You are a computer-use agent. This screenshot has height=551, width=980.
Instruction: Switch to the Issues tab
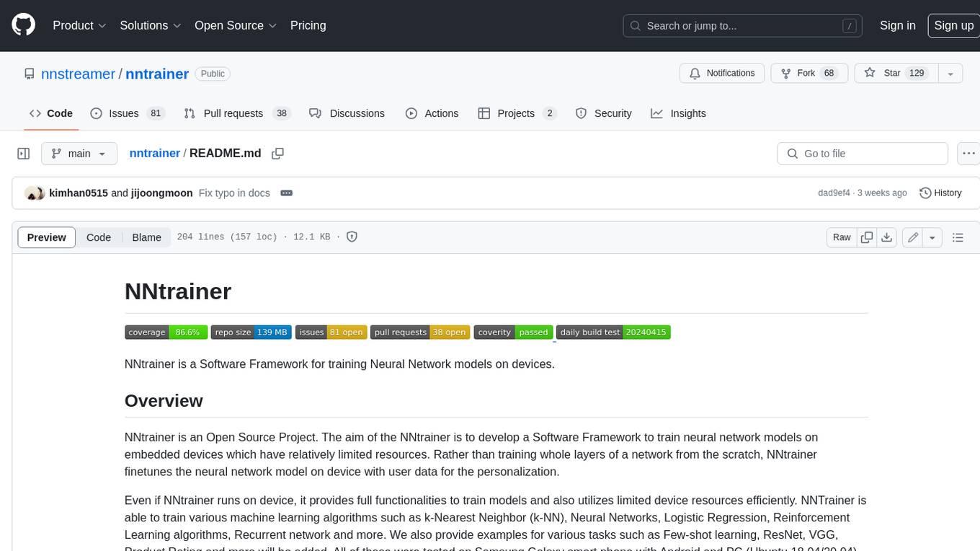[x=128, y=113]
